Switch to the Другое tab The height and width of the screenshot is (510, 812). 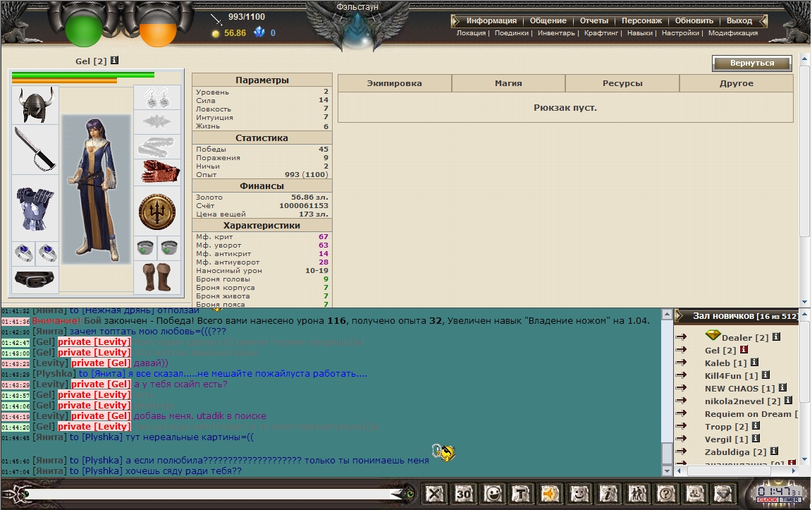click(737, 83)
